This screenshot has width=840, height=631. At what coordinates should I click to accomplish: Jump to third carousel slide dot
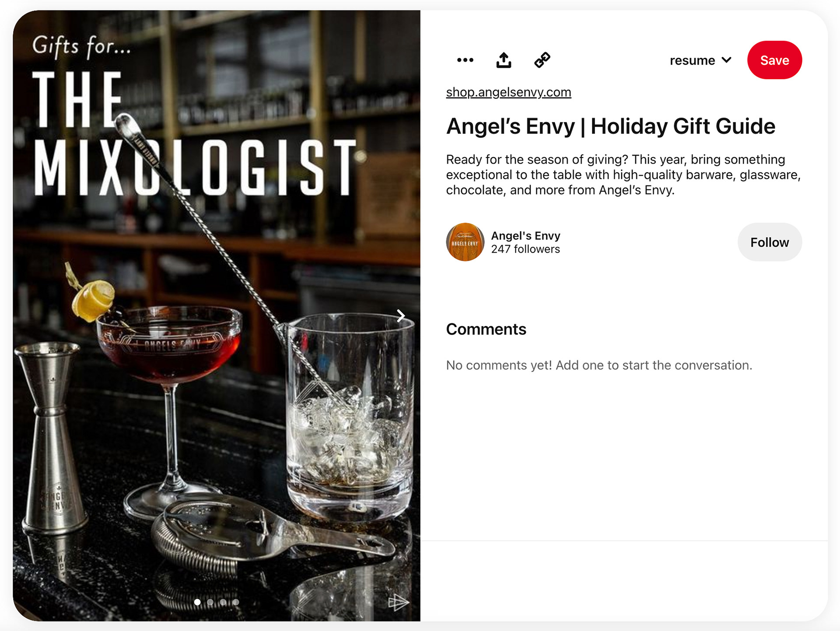point(223,602)
